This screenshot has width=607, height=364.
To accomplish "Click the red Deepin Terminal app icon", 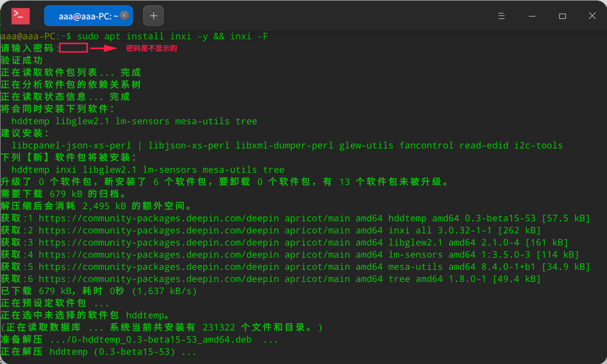I will (19, 16).
